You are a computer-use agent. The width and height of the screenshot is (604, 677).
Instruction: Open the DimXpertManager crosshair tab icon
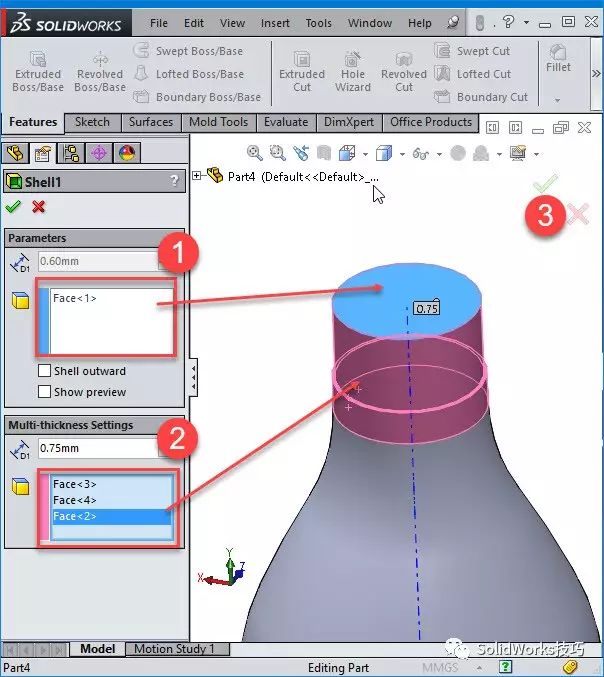[x=99, y=153]
